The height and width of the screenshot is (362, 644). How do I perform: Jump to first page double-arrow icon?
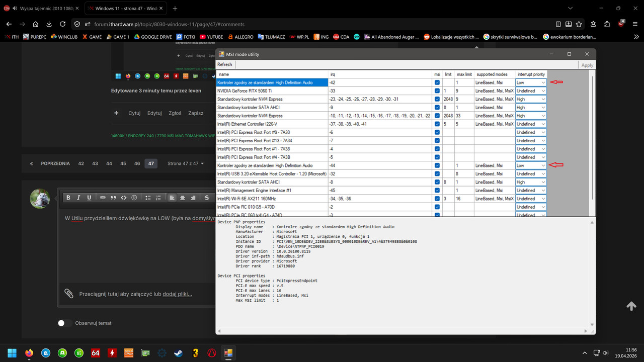click(x=31, y=163)
